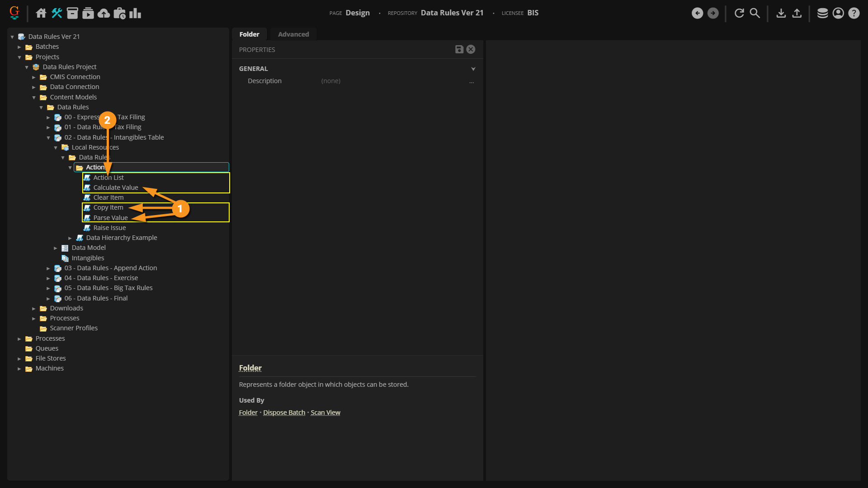Switch to the Advanced tab
Image resolution: width=868 pixels, height=488 pixels.
(x=293, y=34)
